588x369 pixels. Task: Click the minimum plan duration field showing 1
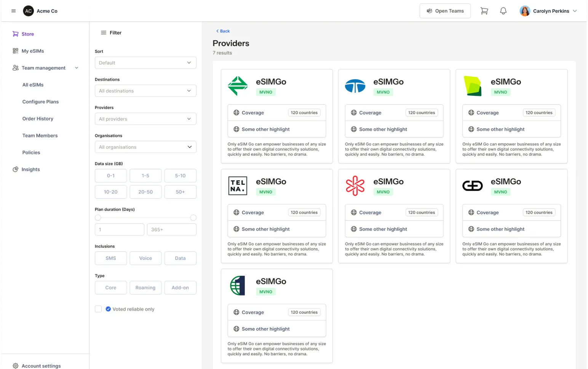[x=120, y=230]
